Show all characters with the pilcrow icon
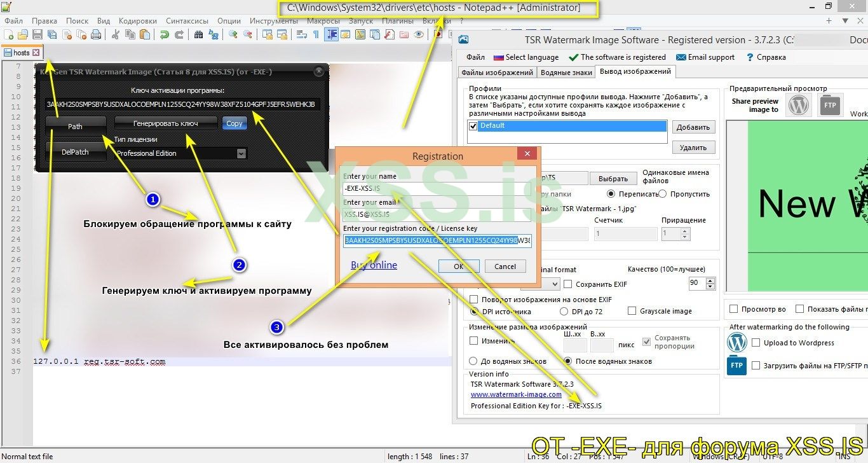868x463 pixels. point(316,34)
